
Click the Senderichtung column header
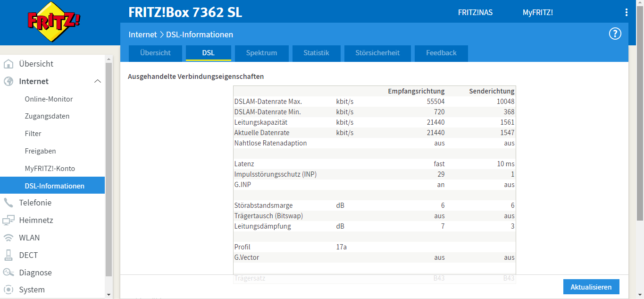coord(492,91)
